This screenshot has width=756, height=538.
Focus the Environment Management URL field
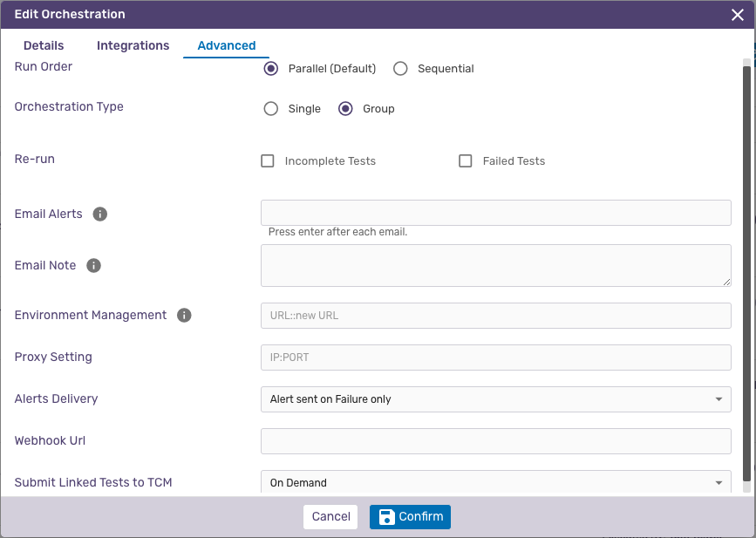point(495,316)
